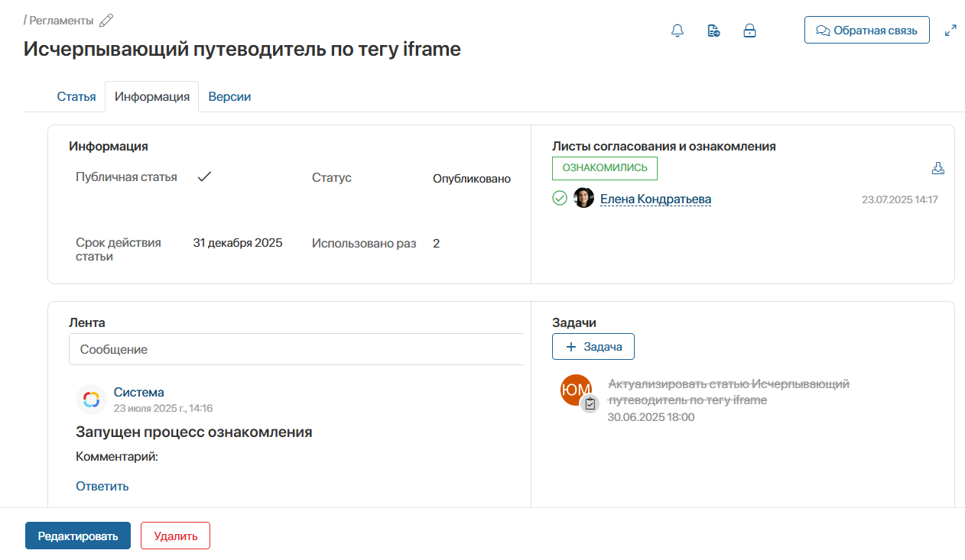Click the Ответить reply link
Image resolution: width=965 pixels, height=560 pixels.
coord(102,486)
